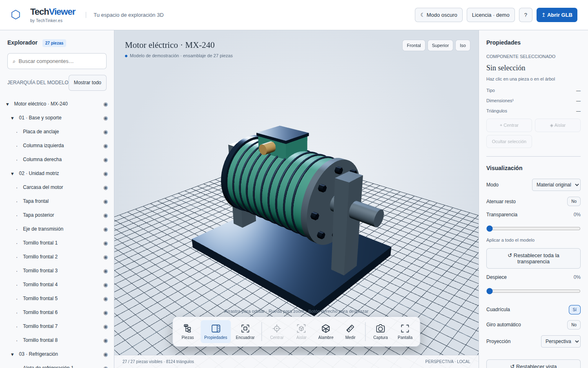Toggle the Propiedades panel tool
This screenshot has width=588, height=368.
pos(216,332)
